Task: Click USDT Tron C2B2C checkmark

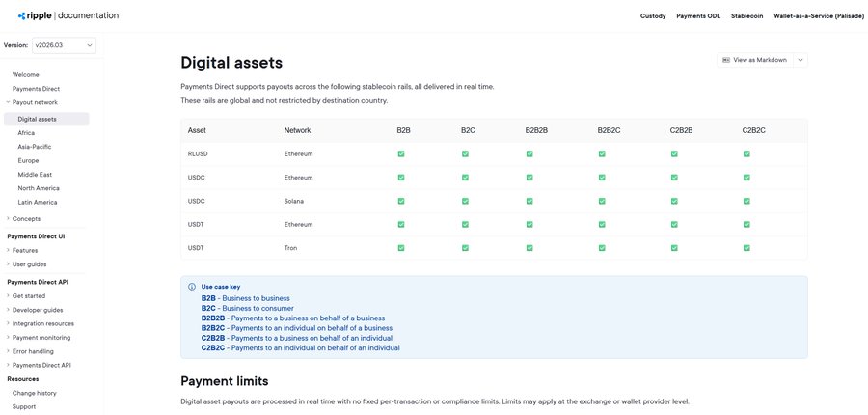Action: pos(746,248)
